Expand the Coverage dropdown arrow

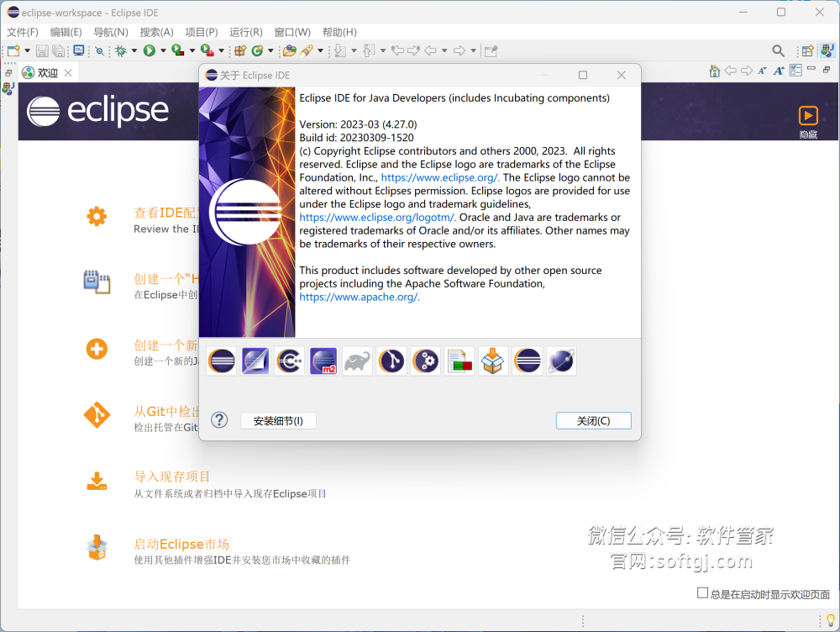[192, 51]
